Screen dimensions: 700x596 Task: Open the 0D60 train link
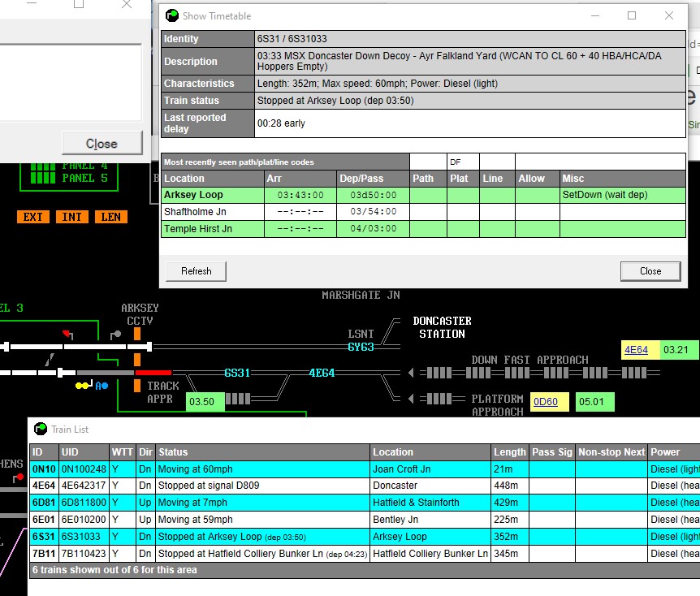(x=546, y=401)
